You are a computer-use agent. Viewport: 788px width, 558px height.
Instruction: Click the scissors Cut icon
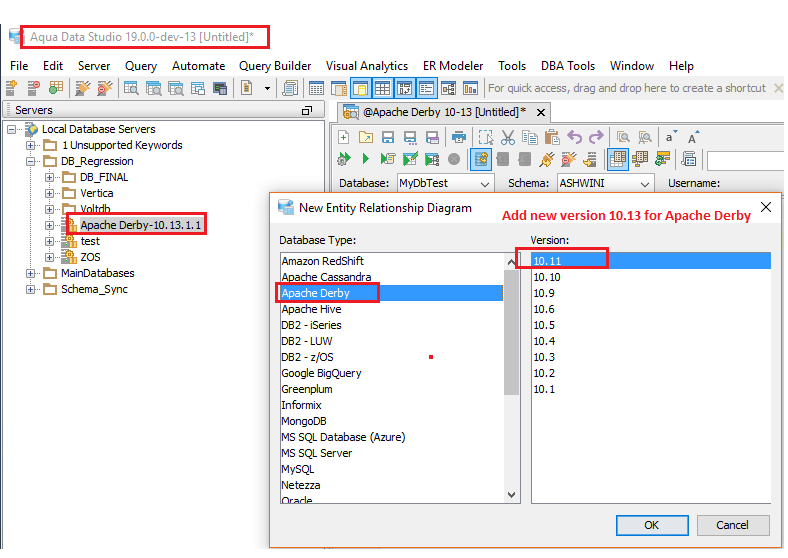coord(508,137)
